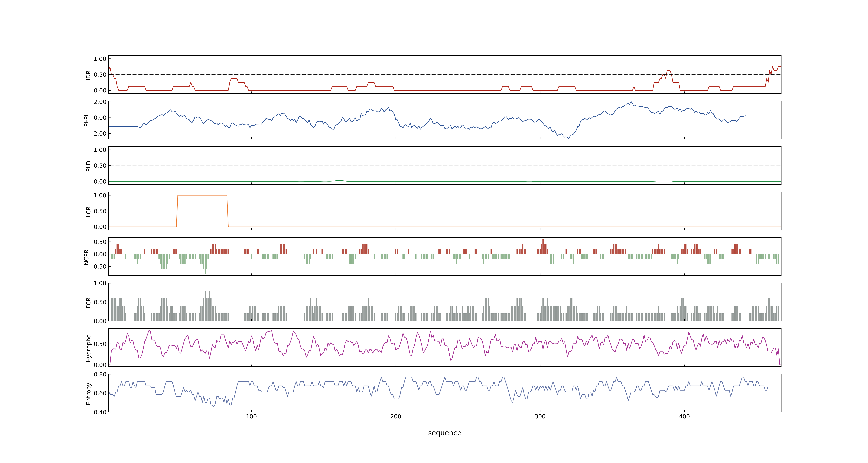Select the LCR axis label
Viewport: 868px width, 463px height.
[88, 211]
